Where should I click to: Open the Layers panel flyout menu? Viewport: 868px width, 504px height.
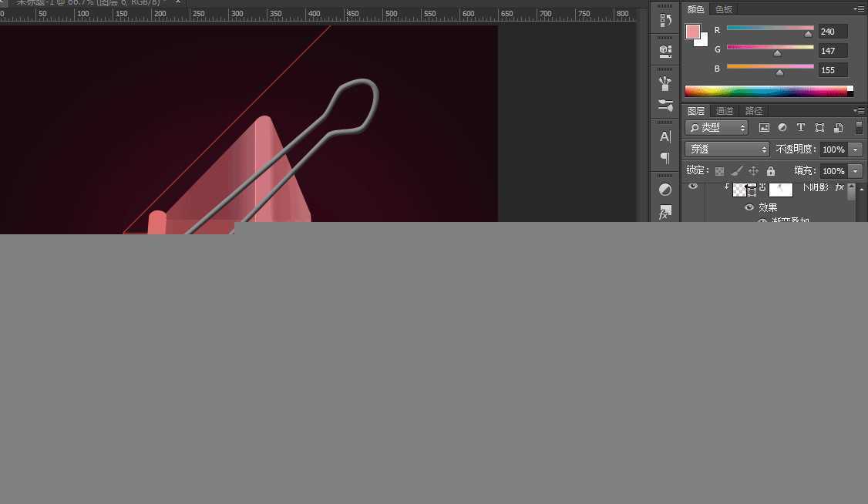pos(859,111)
